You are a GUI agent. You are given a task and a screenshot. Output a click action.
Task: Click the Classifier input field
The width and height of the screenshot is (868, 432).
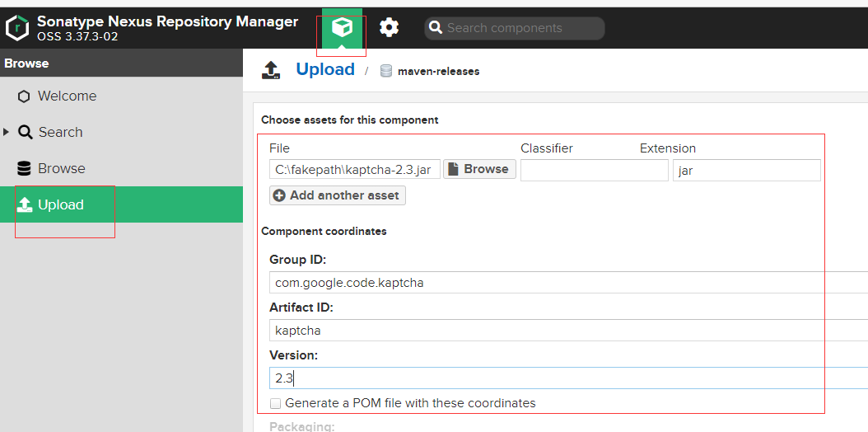click(x=594, y=171)
